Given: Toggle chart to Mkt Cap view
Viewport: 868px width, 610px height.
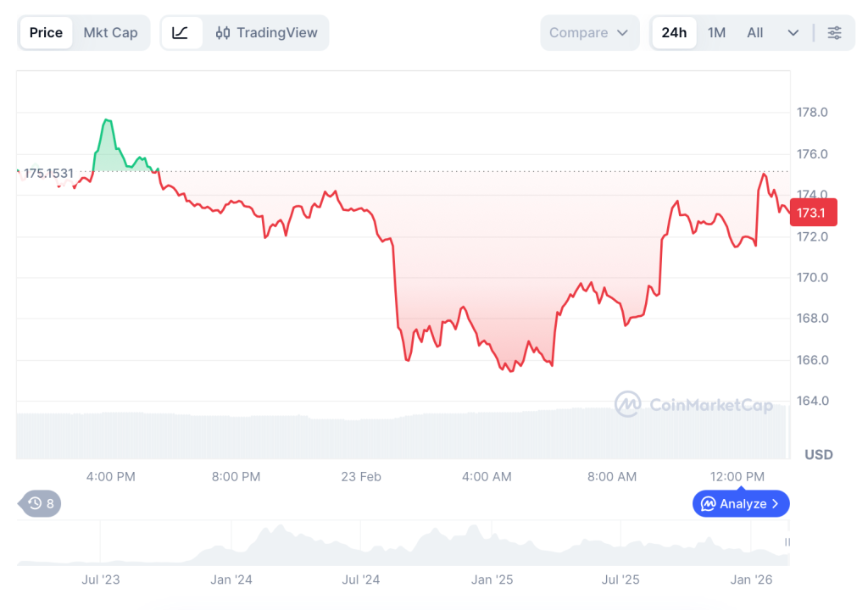Looking at the screenshot, I should point(110,33).
